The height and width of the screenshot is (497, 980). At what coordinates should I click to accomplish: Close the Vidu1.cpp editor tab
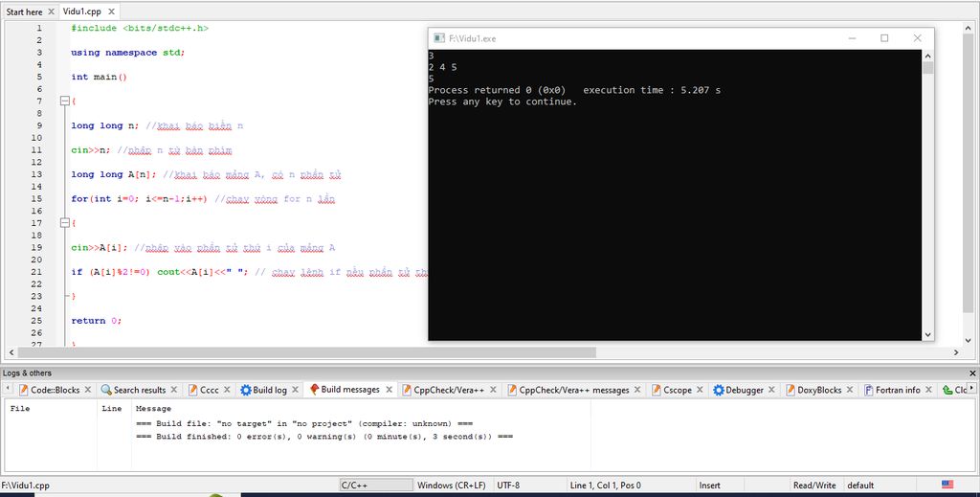click(x=111, y=11)
